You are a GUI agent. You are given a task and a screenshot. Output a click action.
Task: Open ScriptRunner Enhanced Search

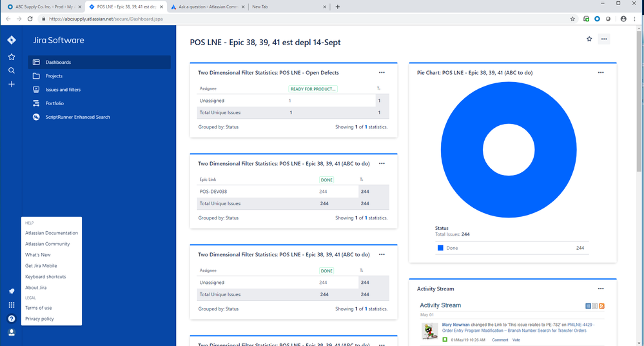tap(99, 117)
